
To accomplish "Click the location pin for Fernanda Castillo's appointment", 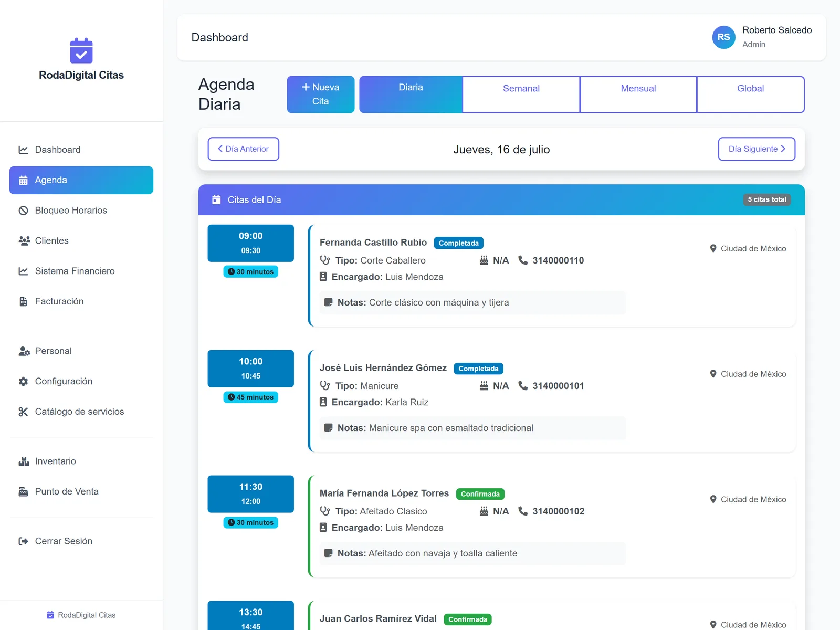I will pyautogui.click(x=713, y=248).
